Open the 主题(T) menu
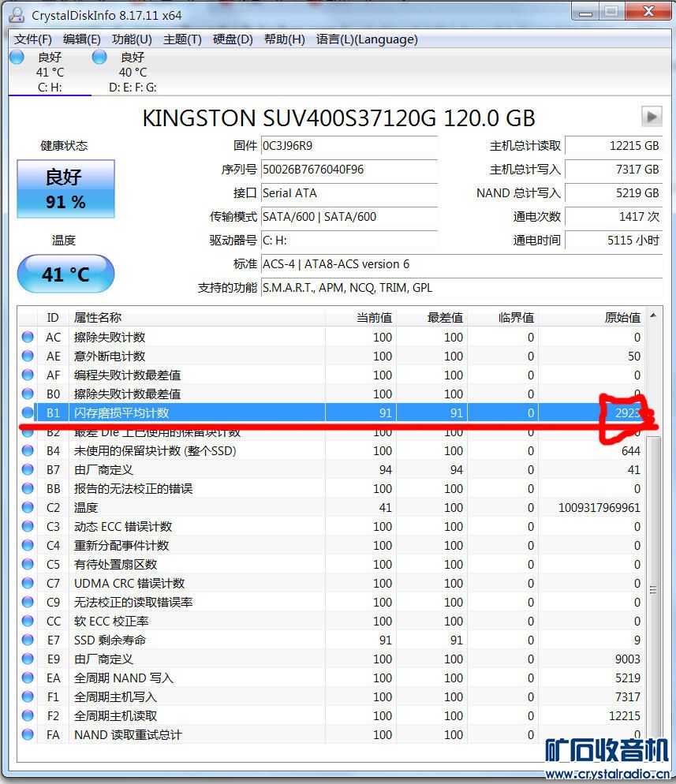 coord(182,39)
